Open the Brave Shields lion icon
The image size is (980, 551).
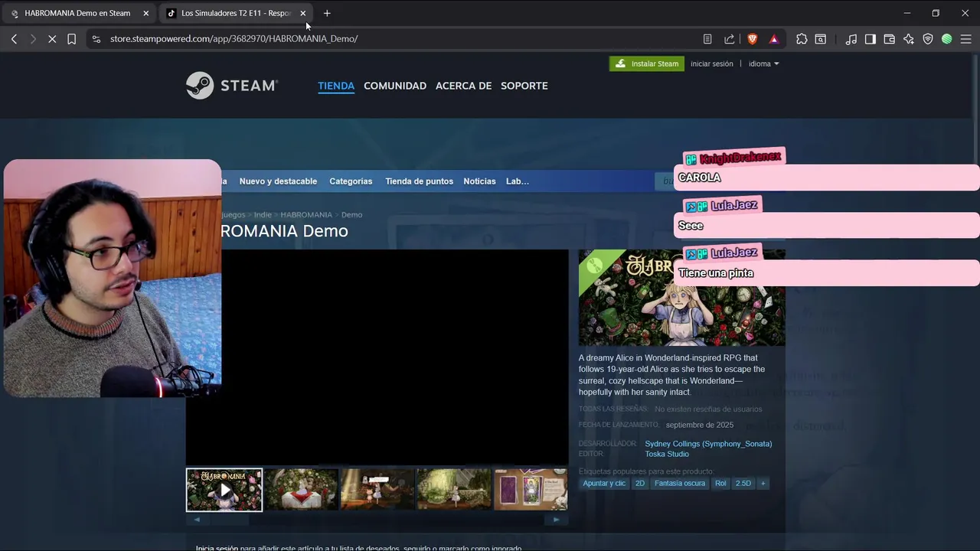pos(752,39)
